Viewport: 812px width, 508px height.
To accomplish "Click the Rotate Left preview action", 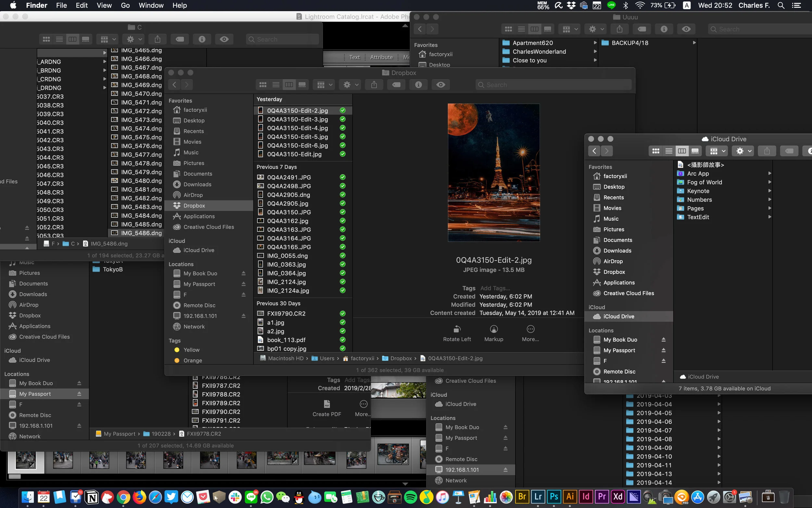I will pyautogui.click(x=457, y=333).
